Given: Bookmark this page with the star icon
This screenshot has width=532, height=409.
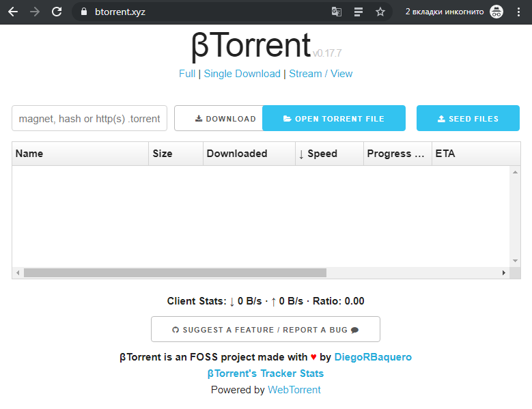Looking at the screenshot, I should click(380, 12).
